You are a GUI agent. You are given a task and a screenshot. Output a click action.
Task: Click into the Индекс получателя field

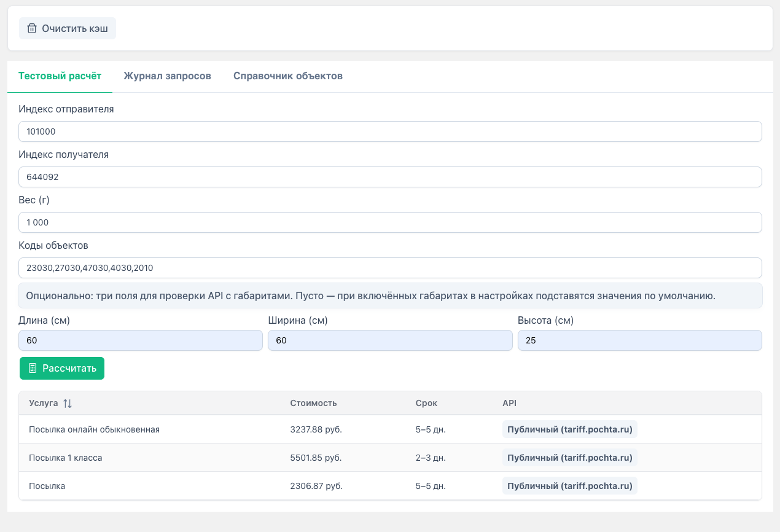(390, 177)
